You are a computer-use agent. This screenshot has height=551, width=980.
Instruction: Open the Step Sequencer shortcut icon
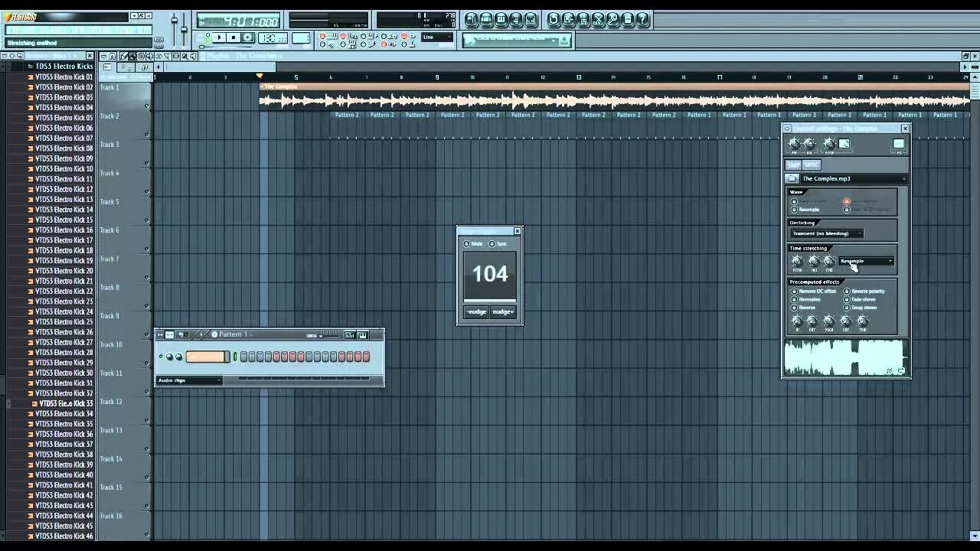pyautogui.click(x=487, y=20)
